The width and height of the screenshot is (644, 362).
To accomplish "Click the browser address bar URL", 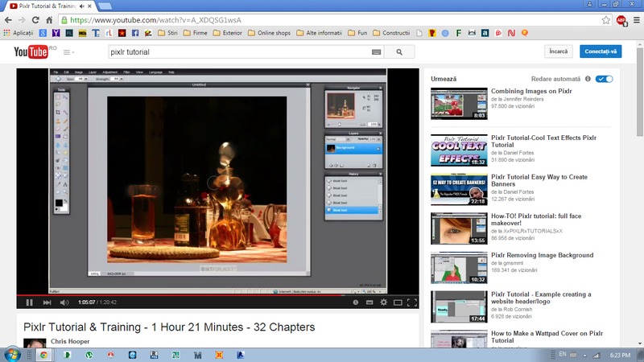I will [x=155, y=20].
